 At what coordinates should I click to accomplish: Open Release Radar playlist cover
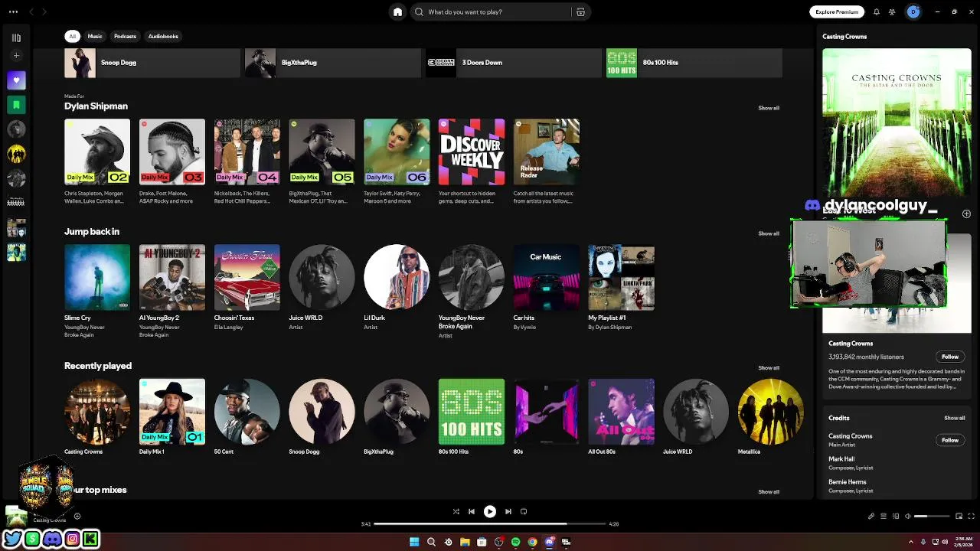coord(547,152)
